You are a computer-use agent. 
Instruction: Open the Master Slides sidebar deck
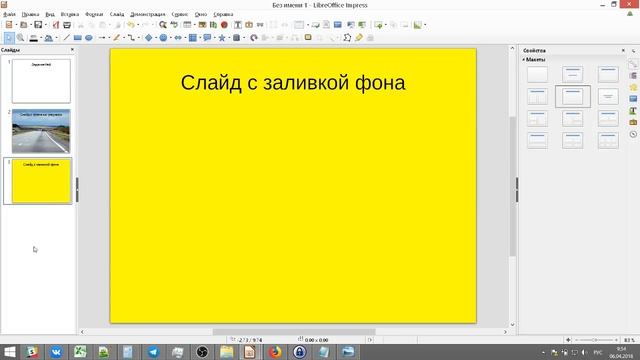pos(633,99)
